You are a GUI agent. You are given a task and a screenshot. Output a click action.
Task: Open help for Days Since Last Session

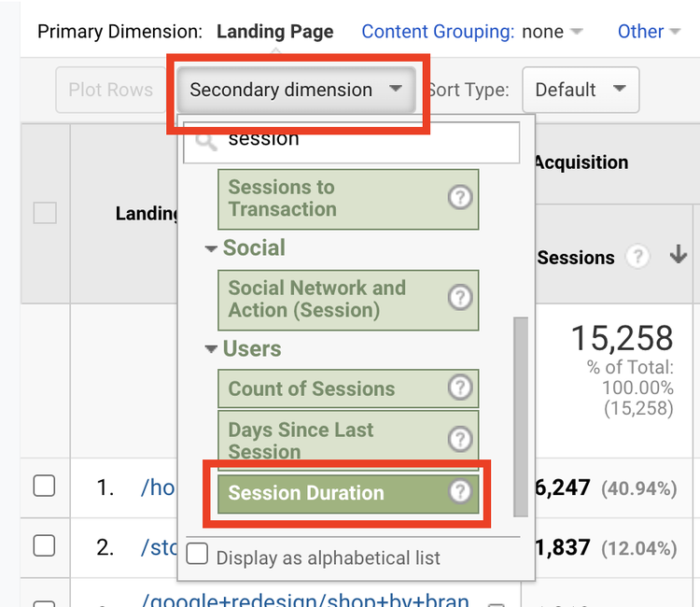[x=460, y=439]
